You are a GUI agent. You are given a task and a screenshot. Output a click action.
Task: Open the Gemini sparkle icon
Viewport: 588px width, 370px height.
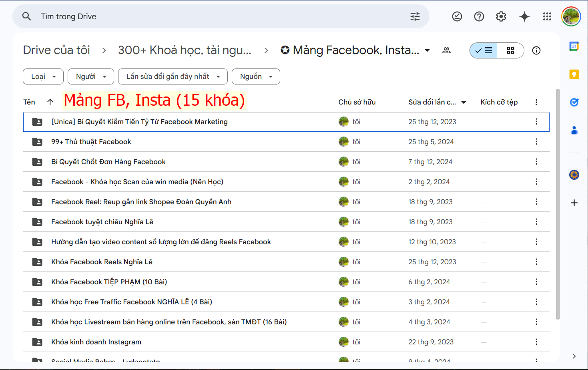(524, 16)
